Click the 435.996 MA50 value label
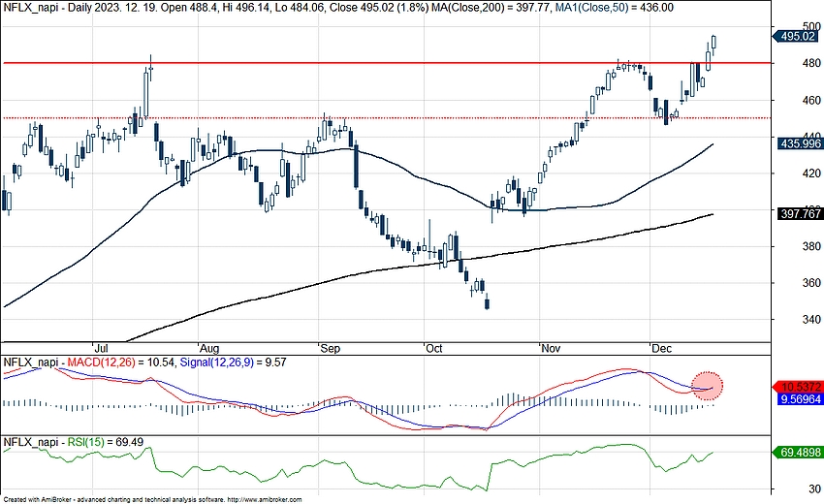824x504 pixels. pyautogui.click(x=801, y=143)
